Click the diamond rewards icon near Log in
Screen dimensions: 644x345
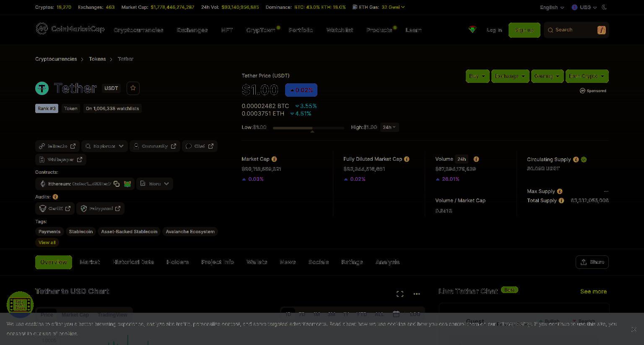click(473, 30)
